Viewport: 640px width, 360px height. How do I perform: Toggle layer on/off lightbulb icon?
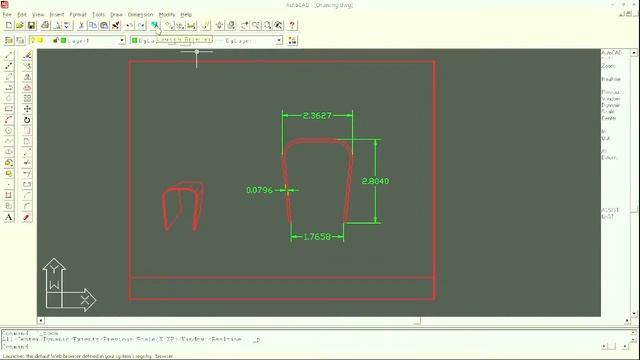(x=33, y=40)
